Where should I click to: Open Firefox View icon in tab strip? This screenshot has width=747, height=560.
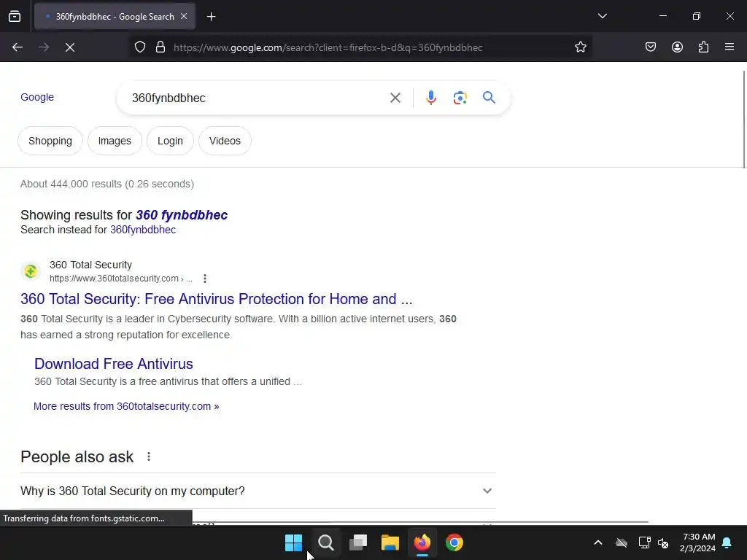point(15,16)
